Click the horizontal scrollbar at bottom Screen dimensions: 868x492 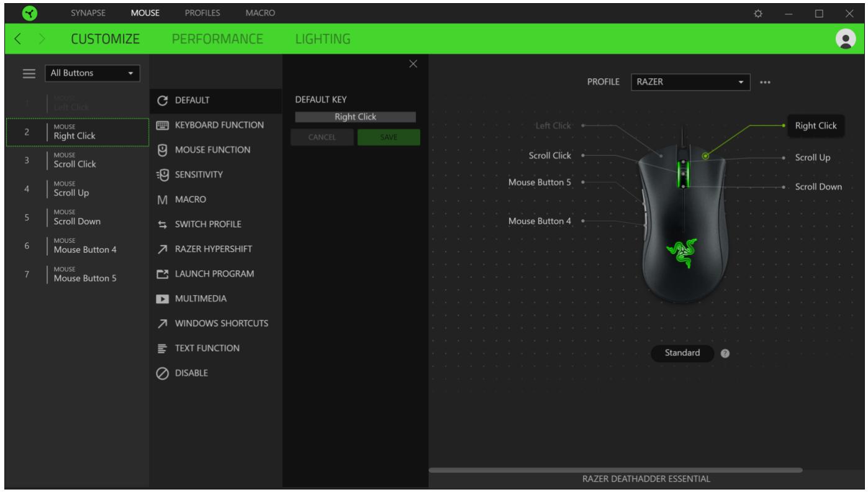tap(615, 470)
